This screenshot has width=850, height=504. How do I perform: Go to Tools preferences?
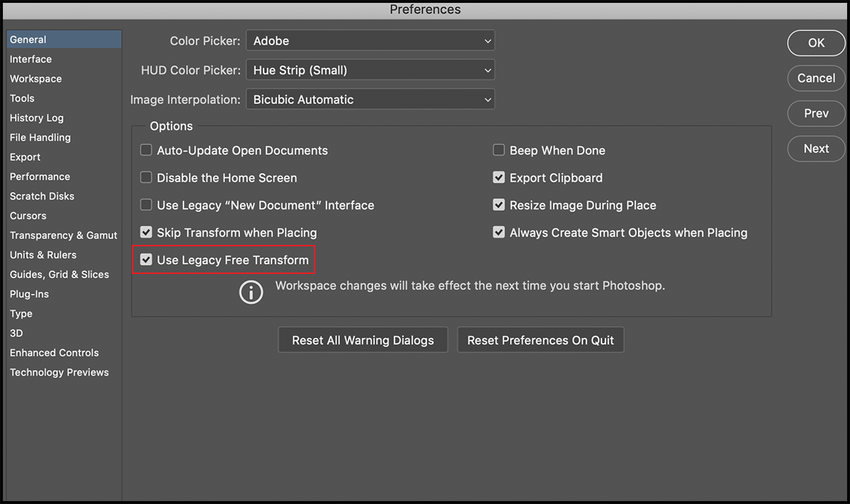coord(22,98)
